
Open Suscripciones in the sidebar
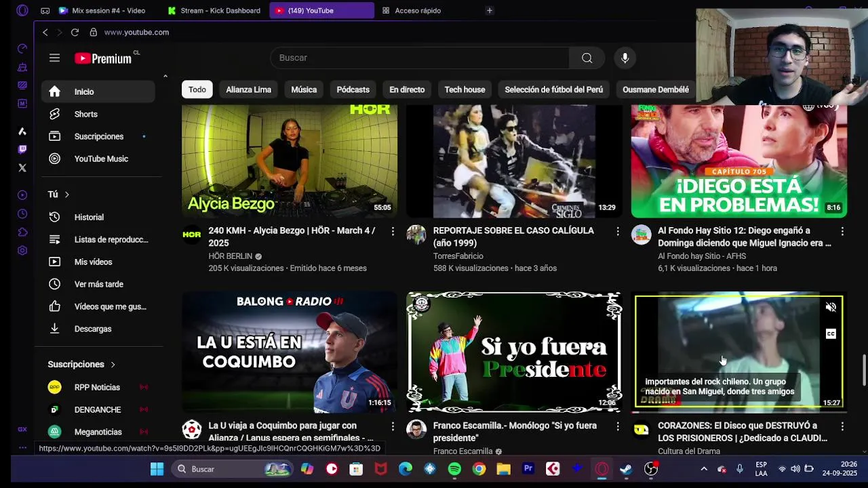tap(98, 136)
